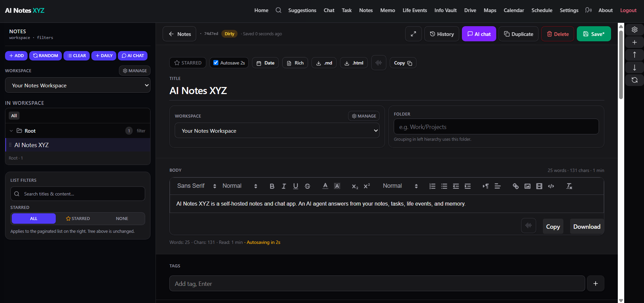Go to Info Vault menu
Viewport: 644px width, 303px height.
pos(445,10)
